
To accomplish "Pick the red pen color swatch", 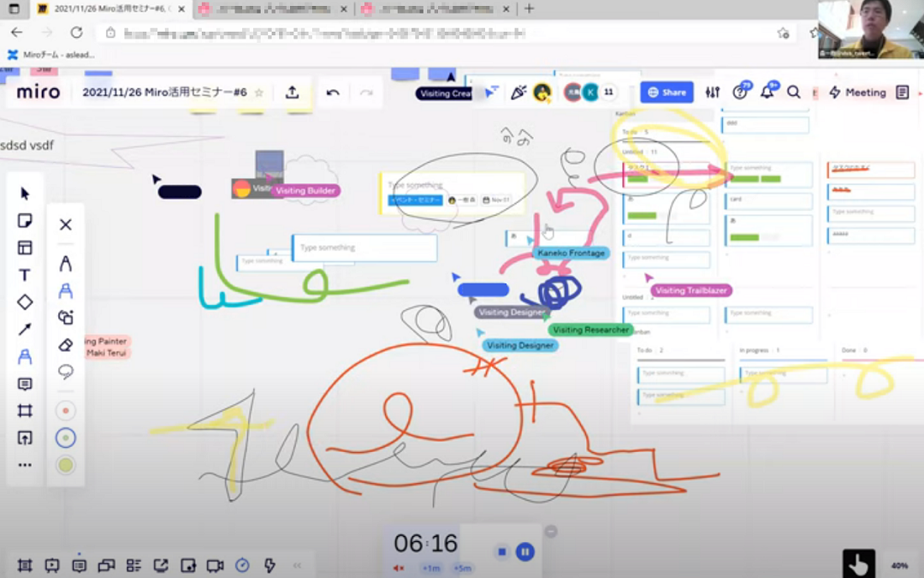I will tap(65, 410).
